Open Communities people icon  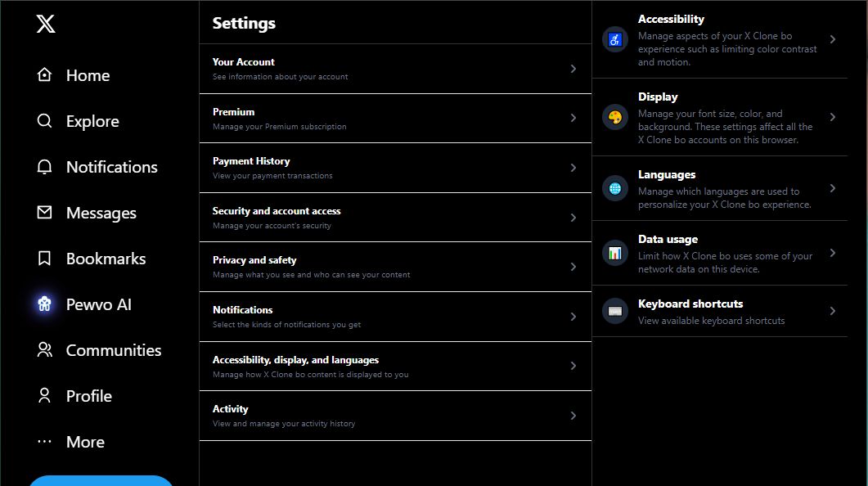pyautogui.click(x=45, y=350)
